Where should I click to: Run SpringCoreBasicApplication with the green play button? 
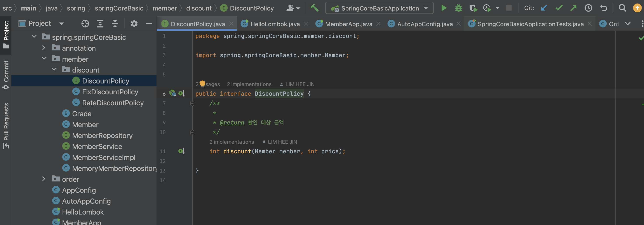(444, 8)
